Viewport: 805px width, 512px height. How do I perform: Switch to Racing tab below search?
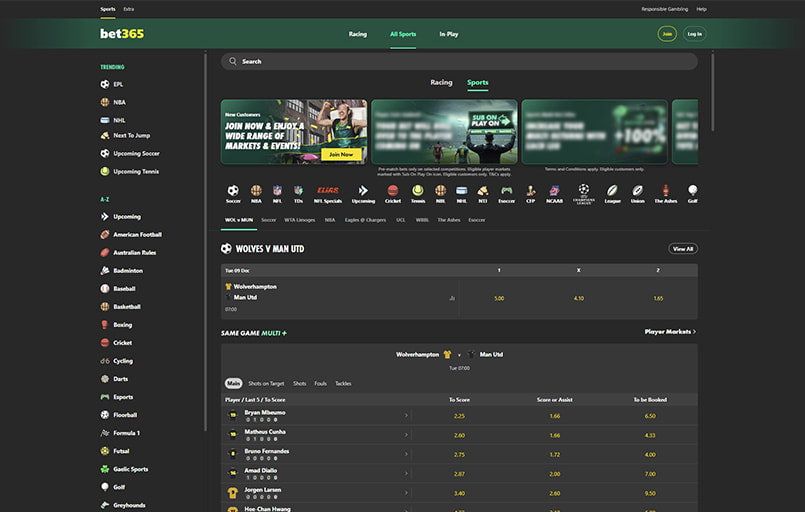pyautogui.click(x=441, y=82)
